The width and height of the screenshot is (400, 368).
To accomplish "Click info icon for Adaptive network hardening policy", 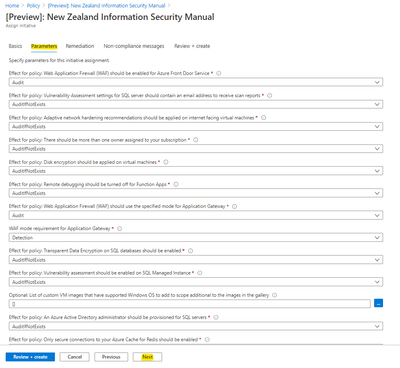I will pos(264,118).
